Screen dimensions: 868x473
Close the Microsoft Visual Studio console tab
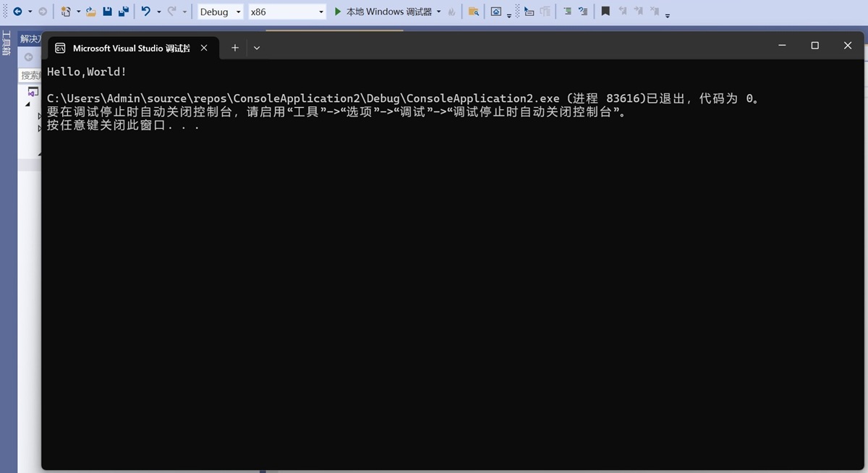point(204,48)
